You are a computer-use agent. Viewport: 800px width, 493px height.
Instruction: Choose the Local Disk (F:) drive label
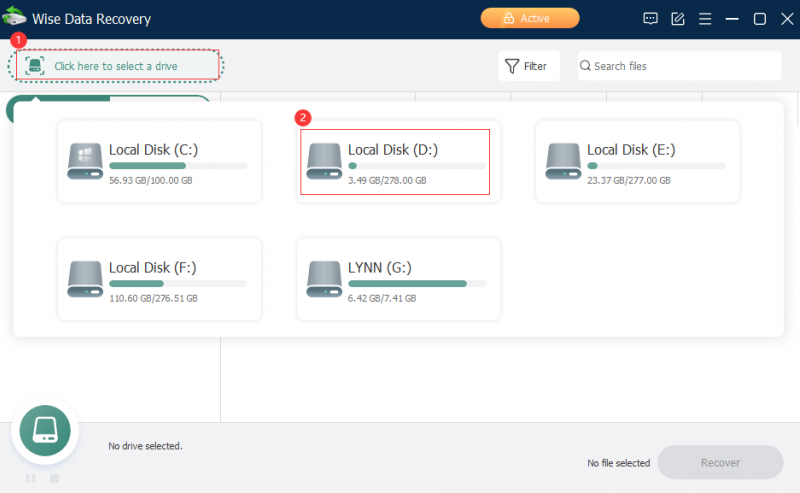tap(153, 267)
